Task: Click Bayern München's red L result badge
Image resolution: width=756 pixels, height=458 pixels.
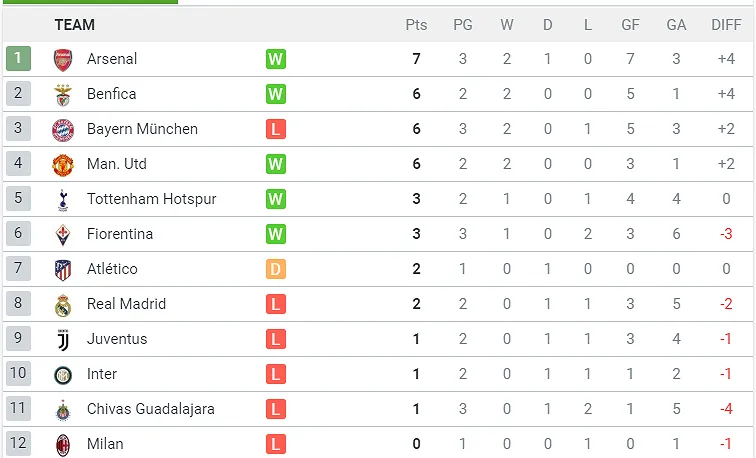Action: [276, 129]
